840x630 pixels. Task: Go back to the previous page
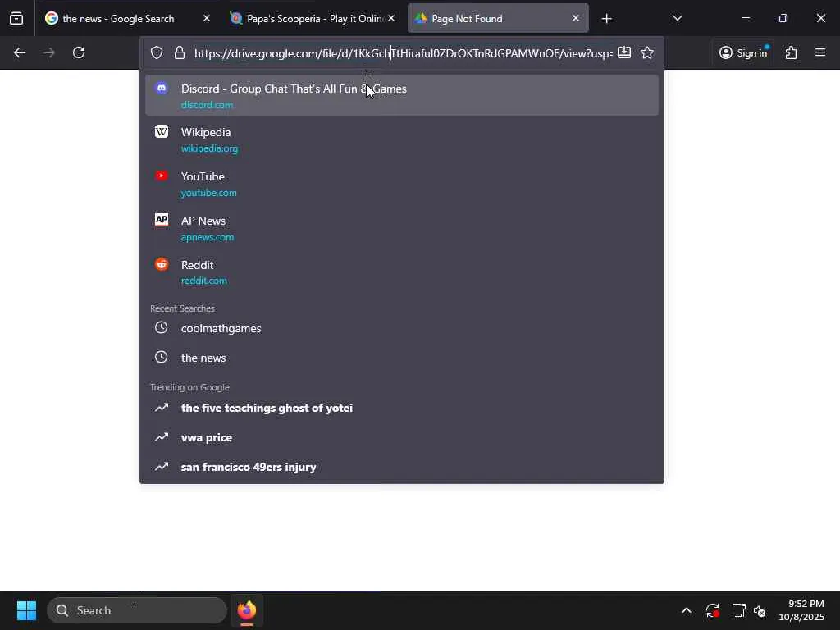pos(20,52)
